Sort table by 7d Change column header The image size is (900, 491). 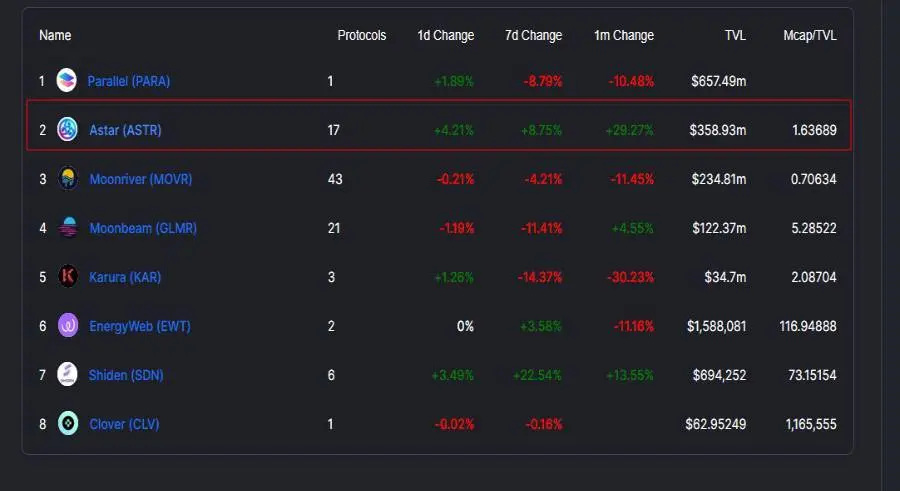pyautogui.click(x=533, y=35)
